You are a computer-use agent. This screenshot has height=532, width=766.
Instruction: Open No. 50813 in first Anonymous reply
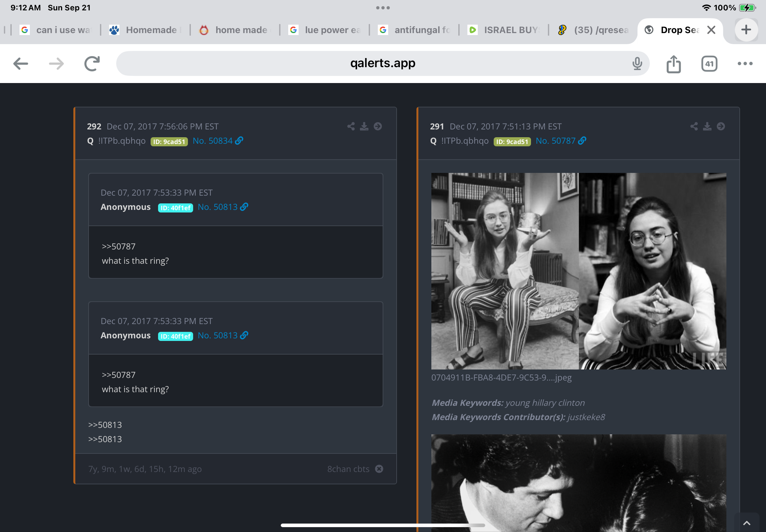(x=217, y=207)
